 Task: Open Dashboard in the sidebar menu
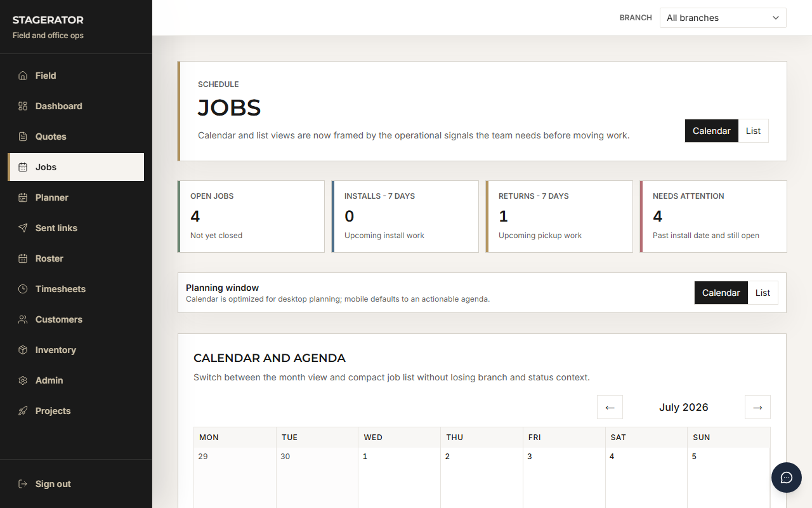[76, 106]
